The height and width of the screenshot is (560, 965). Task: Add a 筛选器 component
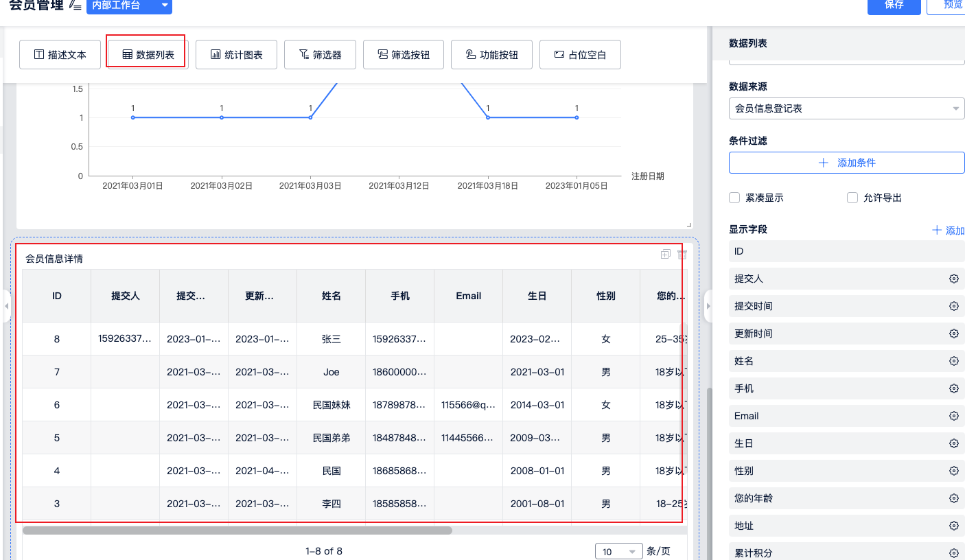(x=320, y=55)
